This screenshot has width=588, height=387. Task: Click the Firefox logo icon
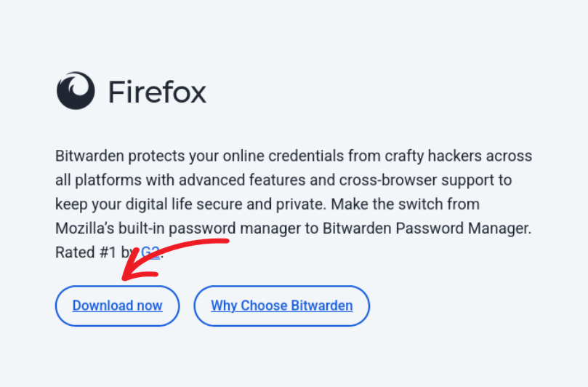pos(76,91)
